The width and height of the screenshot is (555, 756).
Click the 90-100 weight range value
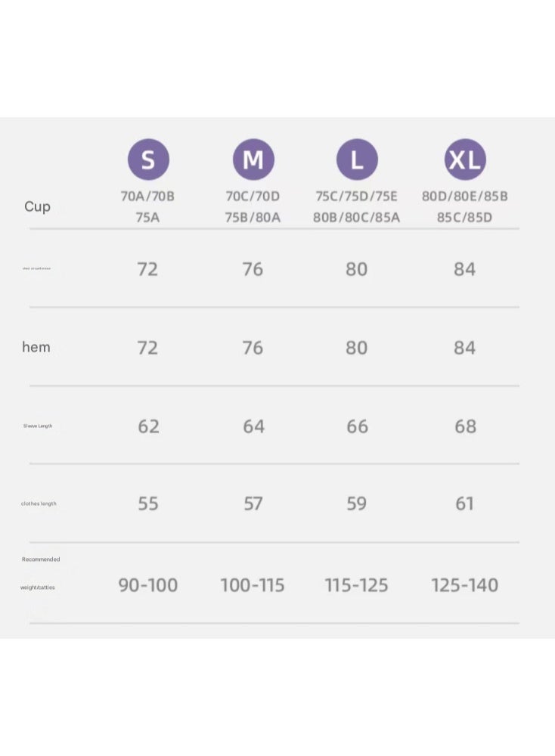click(148, 585)
